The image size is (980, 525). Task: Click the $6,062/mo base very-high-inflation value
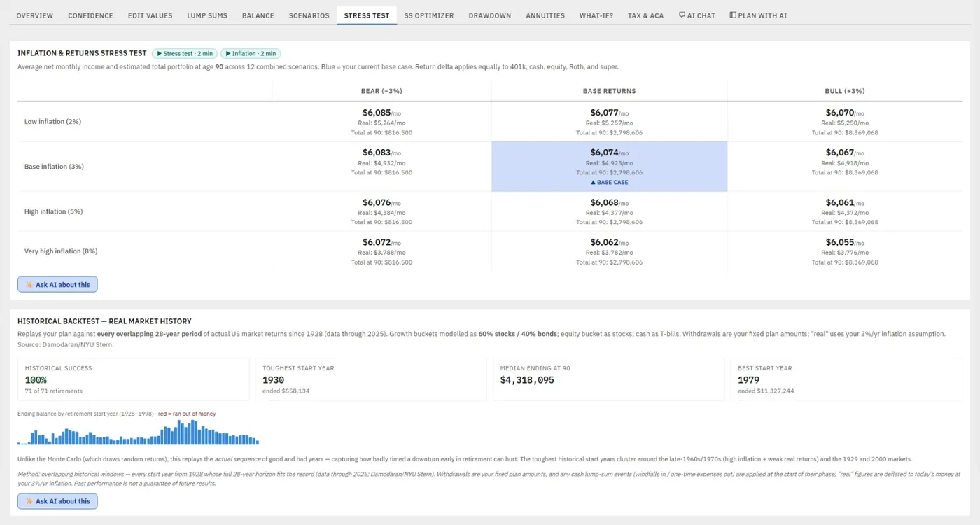click(x=609, y=243)
